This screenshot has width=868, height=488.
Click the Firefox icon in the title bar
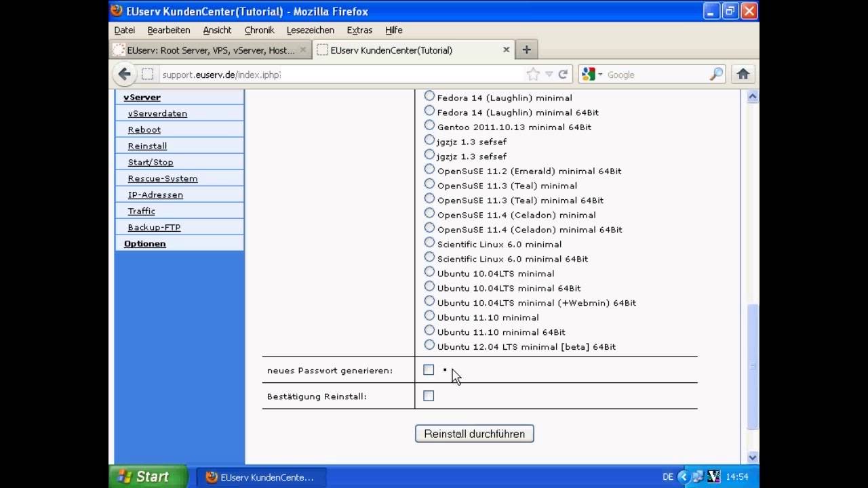point(117,11)
